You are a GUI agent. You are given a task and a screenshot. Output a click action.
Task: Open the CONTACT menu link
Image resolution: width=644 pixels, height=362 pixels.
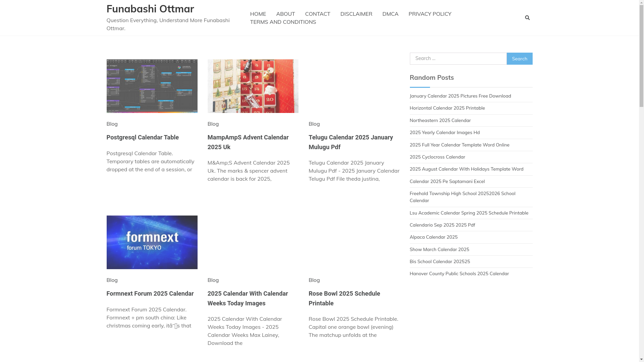pyautogui.click(x=318, y=14)
